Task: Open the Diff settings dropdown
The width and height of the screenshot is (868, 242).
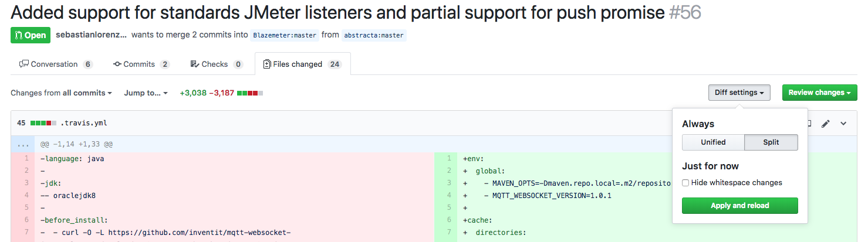Action: 739,93
